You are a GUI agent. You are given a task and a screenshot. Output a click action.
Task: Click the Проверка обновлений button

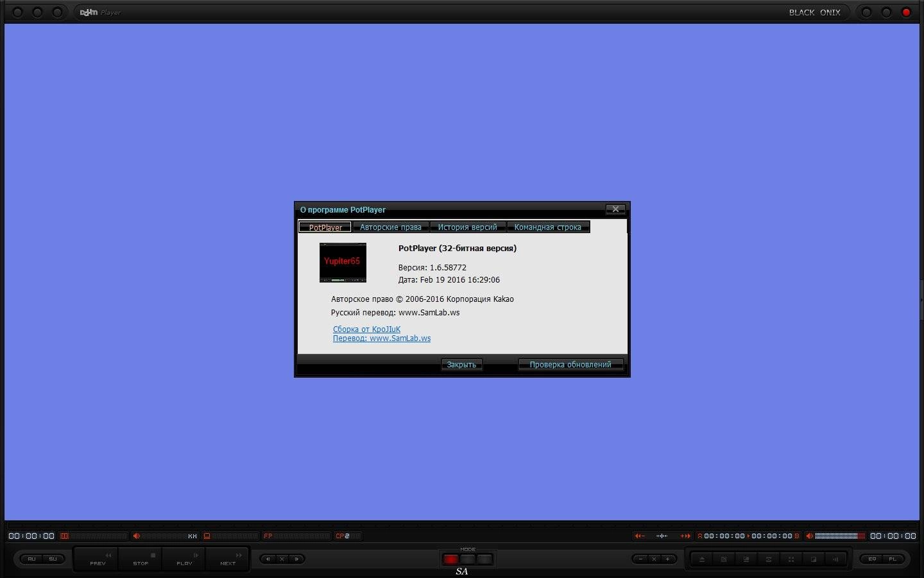click(570, 364)
